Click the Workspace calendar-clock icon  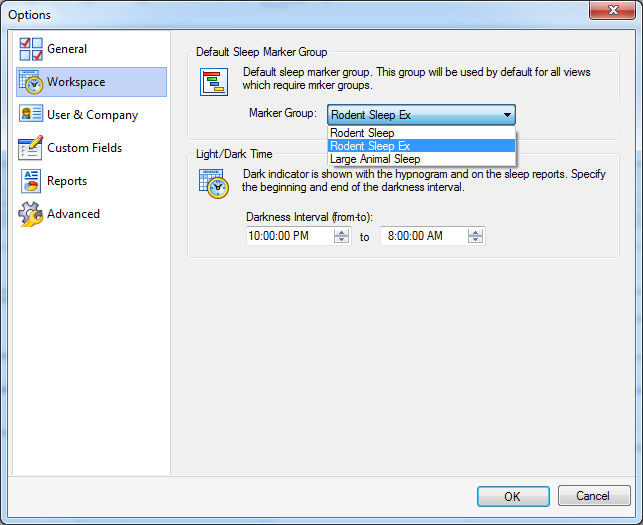[31, 82]
